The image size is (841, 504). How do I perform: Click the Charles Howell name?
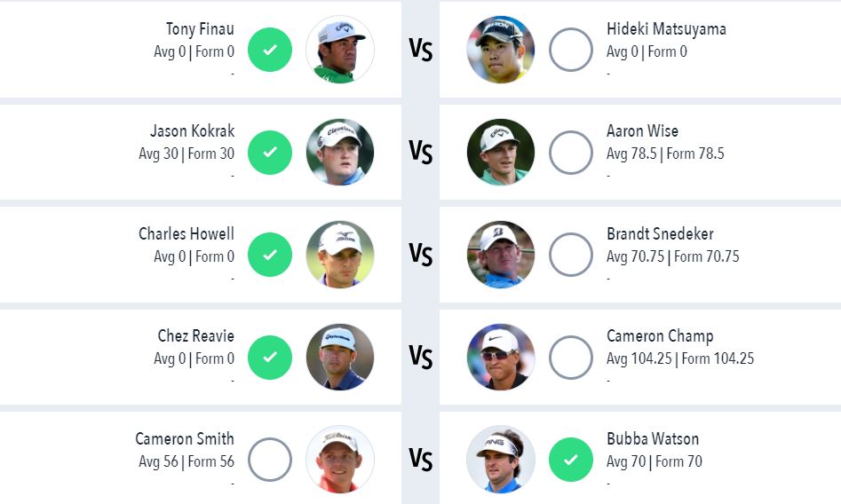click(x=186, y=233)
